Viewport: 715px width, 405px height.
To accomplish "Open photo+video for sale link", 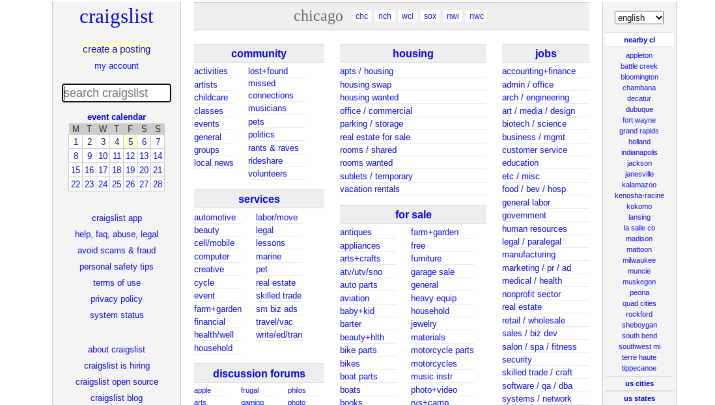I will (434, 390).
